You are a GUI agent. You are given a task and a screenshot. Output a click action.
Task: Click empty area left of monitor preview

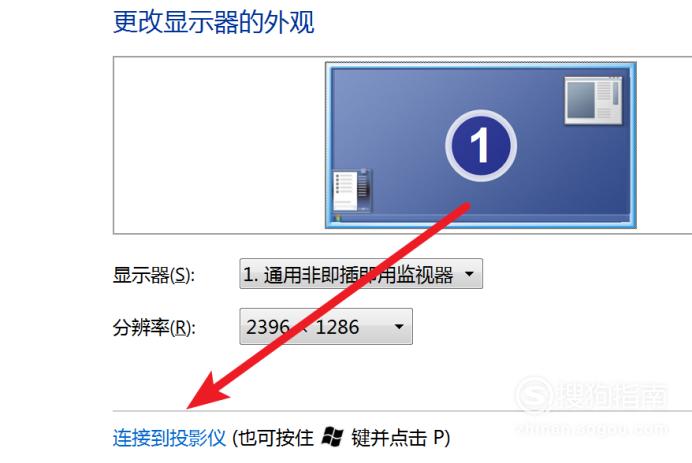pyautogui.click(x=219, y=145)
